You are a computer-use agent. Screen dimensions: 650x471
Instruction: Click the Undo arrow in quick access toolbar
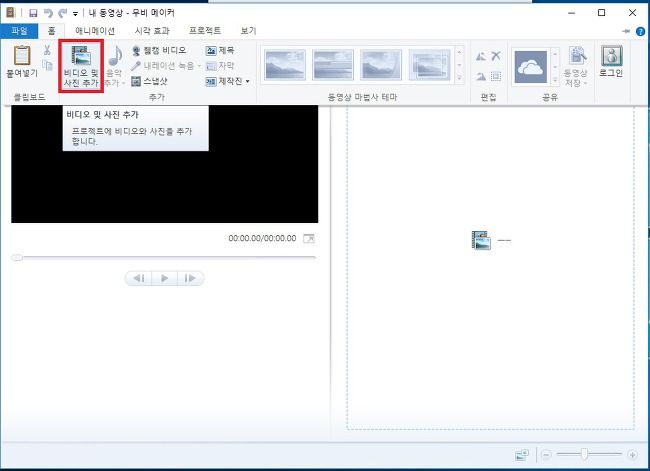(x=48, y=13)
